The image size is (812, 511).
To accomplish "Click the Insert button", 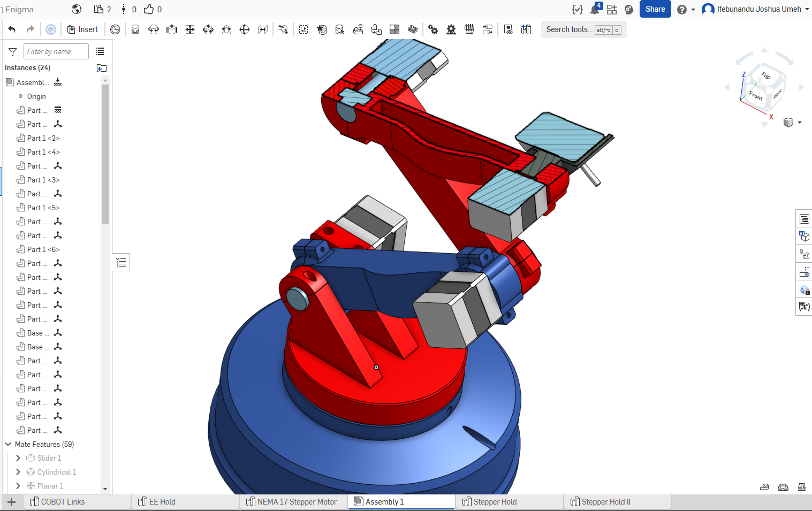I will [82, 29].
